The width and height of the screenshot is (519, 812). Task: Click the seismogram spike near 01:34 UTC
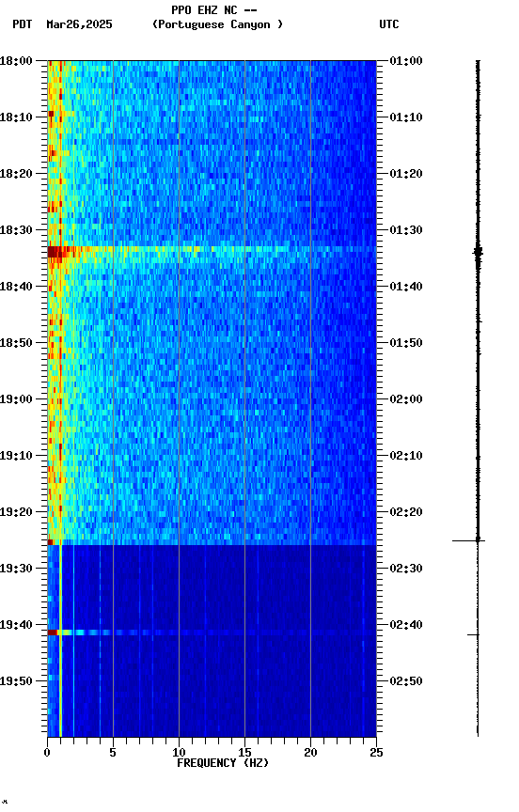478,253
